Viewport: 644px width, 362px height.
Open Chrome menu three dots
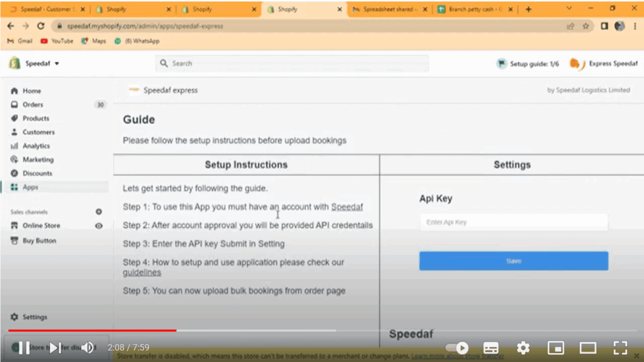pos(635,26)
